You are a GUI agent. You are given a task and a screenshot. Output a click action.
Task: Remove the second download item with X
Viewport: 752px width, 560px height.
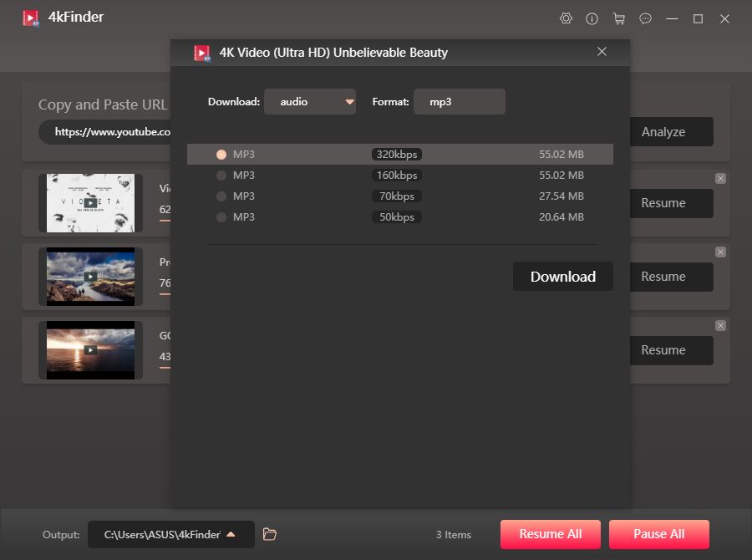point(720,252)
